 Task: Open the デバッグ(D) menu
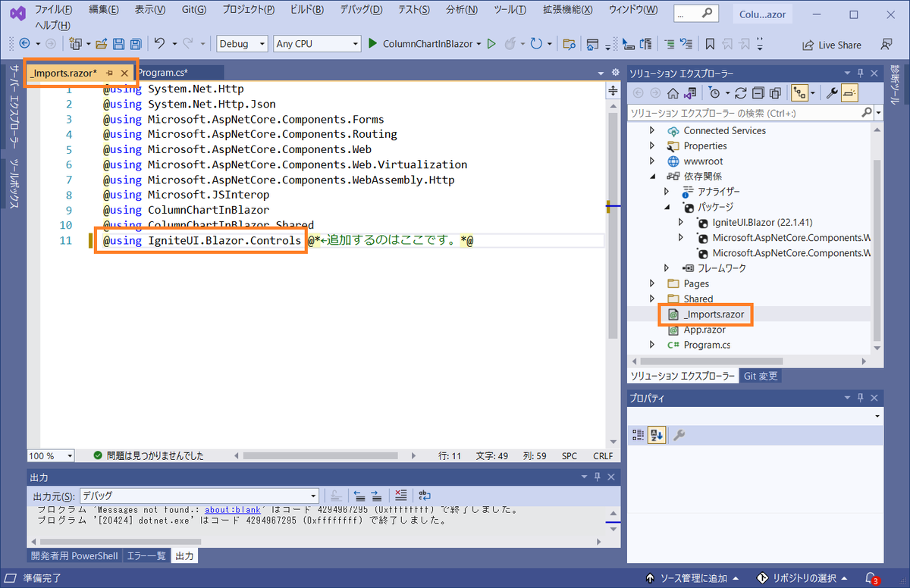tap(359, 9)
